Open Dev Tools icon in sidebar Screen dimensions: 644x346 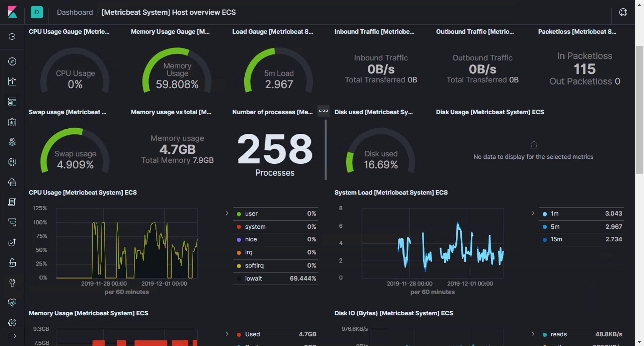click(12, 283)
